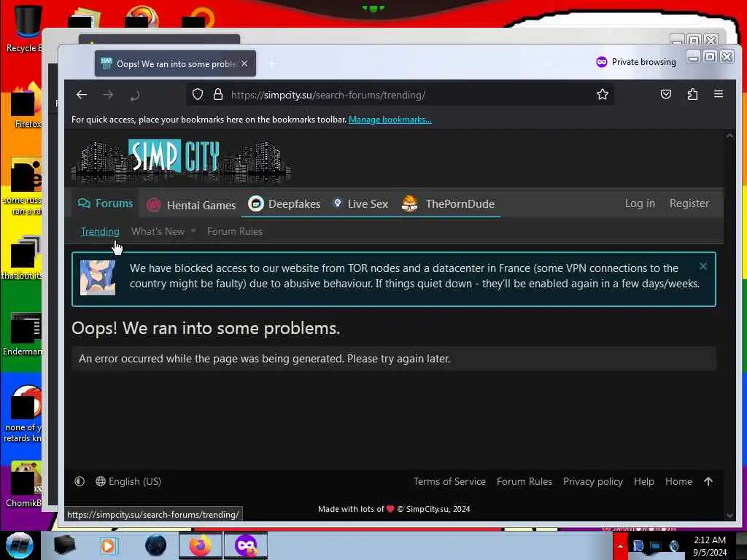Open the media player taskbar icon
This screenshot has height=560, width=747.
(x=108, y=545)
